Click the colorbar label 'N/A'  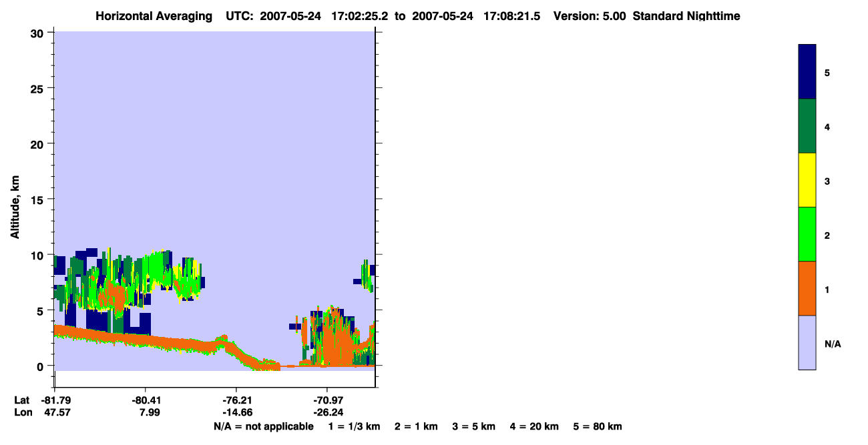tap(833, 344)
